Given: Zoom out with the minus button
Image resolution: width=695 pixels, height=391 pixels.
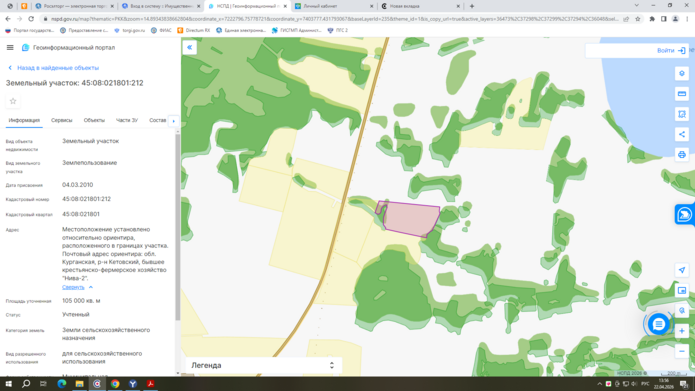Looking at the screenshot, I should tap(682, 352).
